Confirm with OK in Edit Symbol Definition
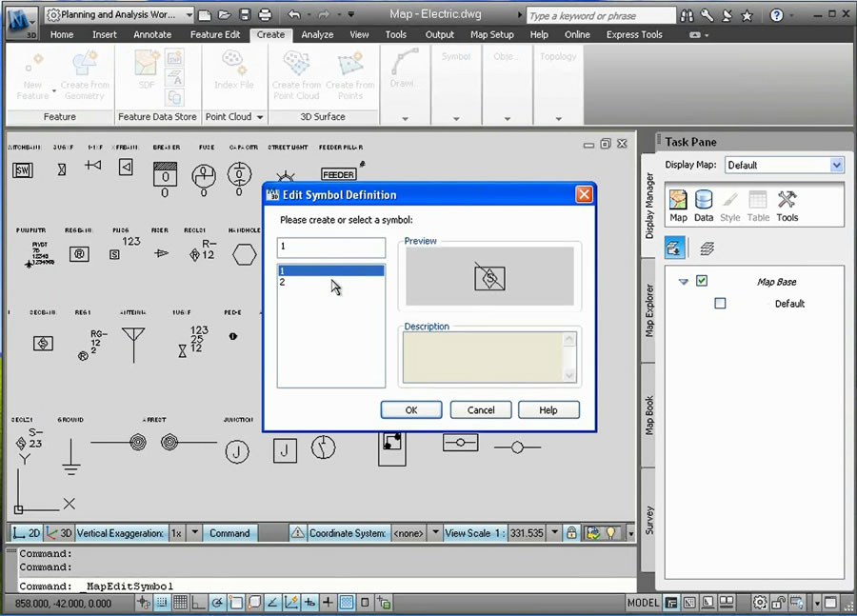This screenshot has width=857, height=616. tap(411, 410)
